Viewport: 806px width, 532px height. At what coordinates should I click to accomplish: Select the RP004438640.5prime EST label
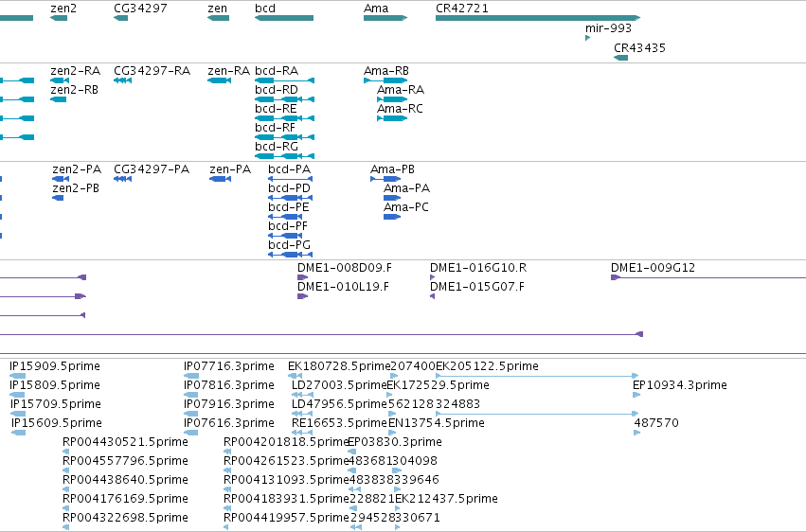tap(125, 480)
